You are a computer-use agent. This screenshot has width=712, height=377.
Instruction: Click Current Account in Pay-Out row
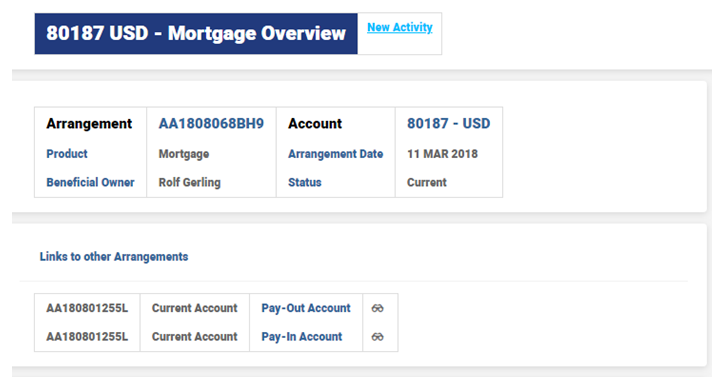point(195,308)
